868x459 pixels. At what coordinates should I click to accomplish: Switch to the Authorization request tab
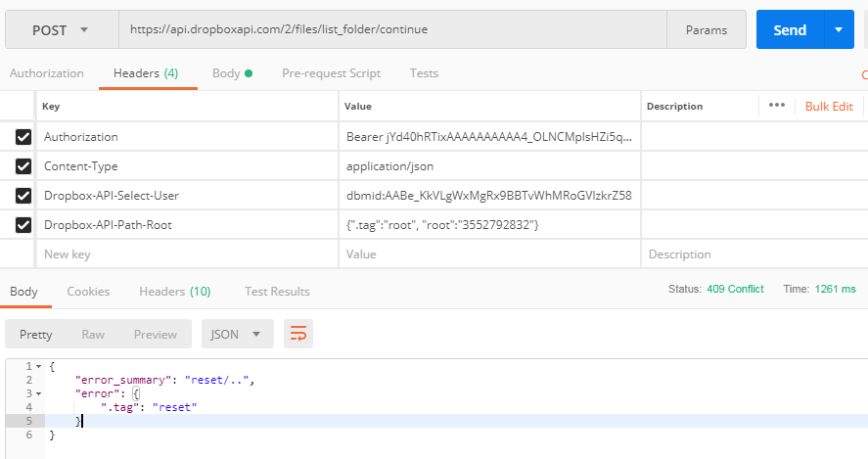coord(47,73)
